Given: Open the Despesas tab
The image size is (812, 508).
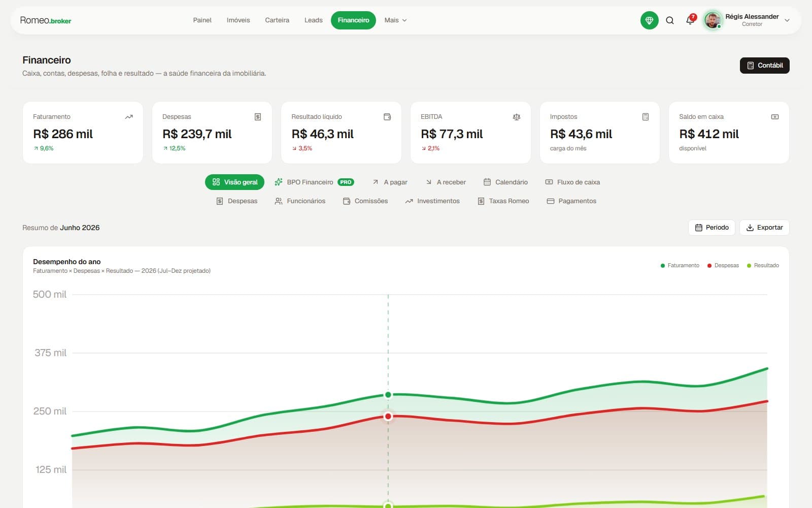Looking at the screenshot, I should pyautogui.click(x=236, y=201).
